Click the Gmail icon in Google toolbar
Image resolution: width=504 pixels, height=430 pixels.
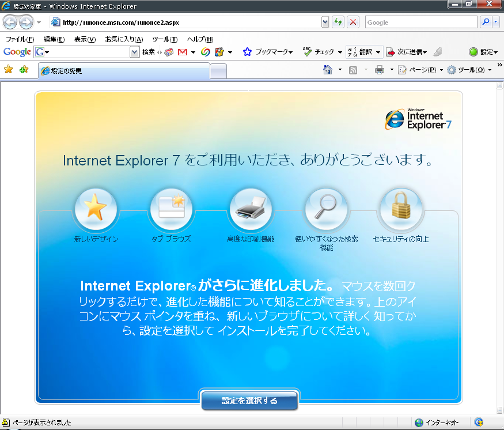183,52
